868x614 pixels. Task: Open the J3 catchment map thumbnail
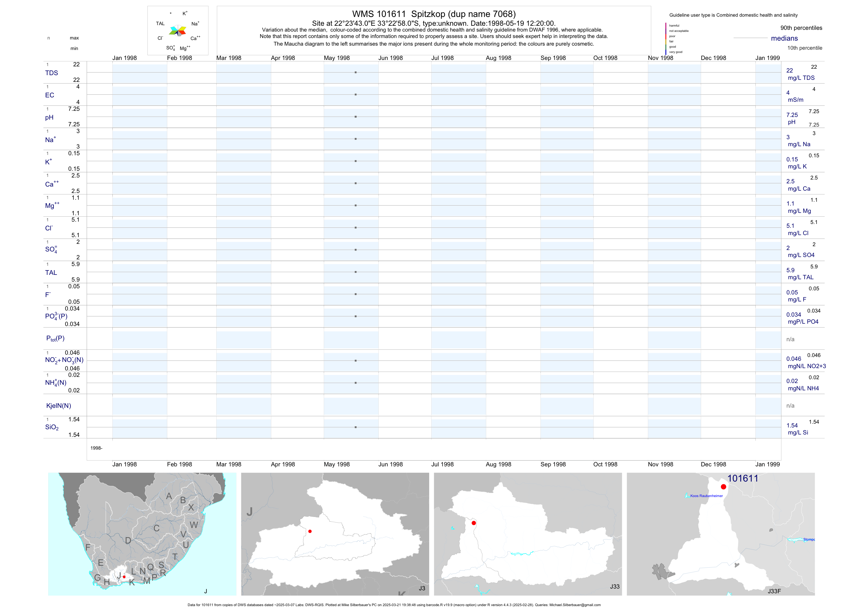(x=335, y=534)
